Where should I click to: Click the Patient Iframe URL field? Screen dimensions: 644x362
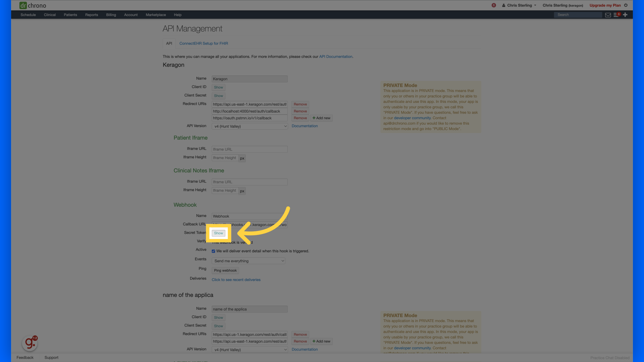pos(250,149)
